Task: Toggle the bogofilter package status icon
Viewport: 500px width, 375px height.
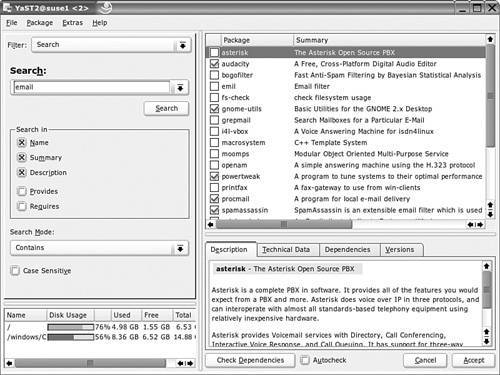Action: click(x=214, y=75)
